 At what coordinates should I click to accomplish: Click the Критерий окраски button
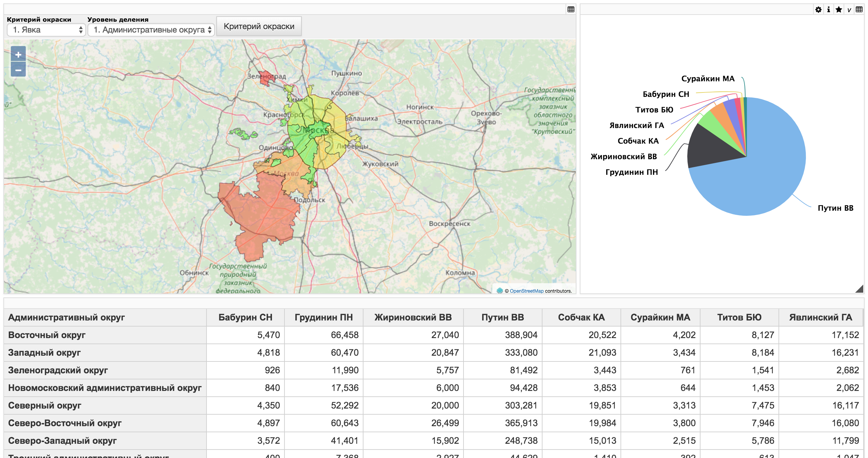(x=259, y=26)
